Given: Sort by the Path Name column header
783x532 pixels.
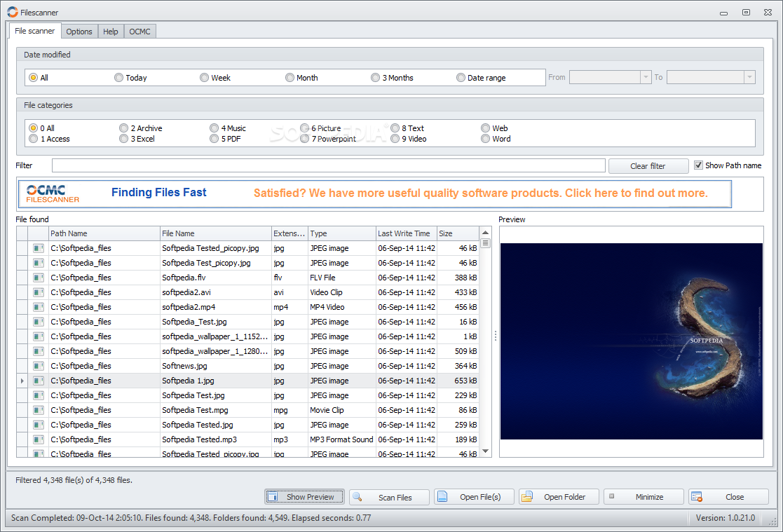Looking at the screenshot, I should pos(104,233).
